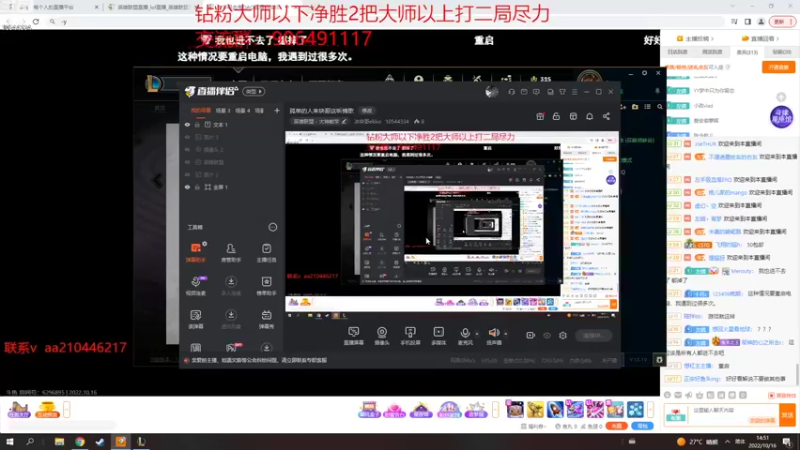Open the microphone tool with purple badge

point(196,285)
